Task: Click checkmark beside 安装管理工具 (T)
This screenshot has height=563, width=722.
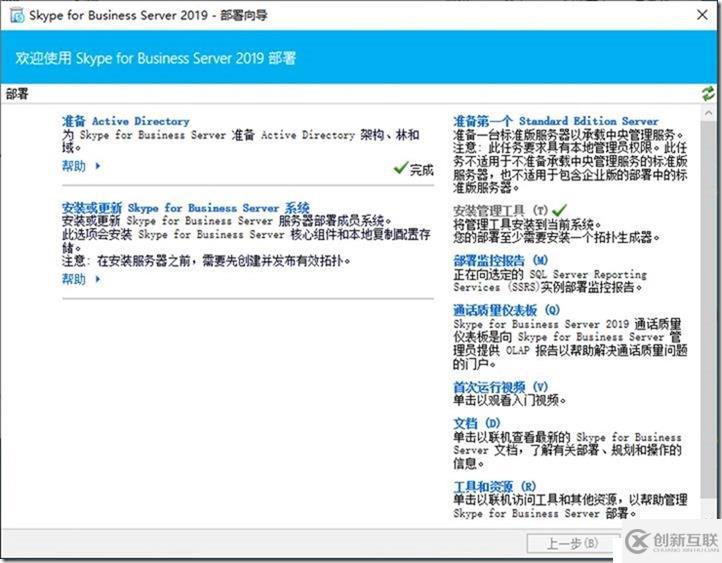Action: click(x=559, y=210)
